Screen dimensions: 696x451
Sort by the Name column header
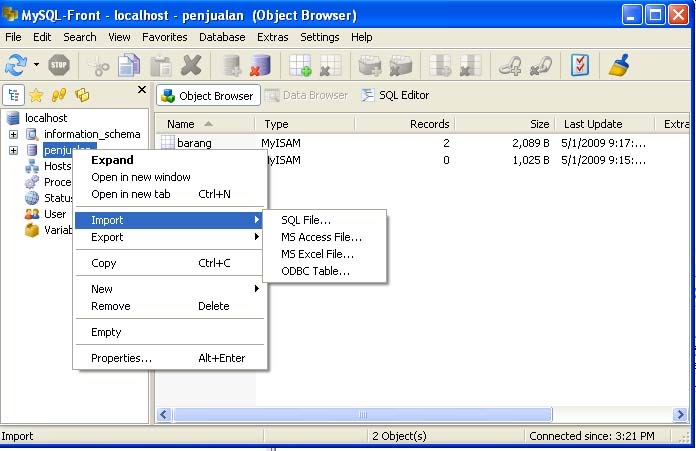click(206, 124)
